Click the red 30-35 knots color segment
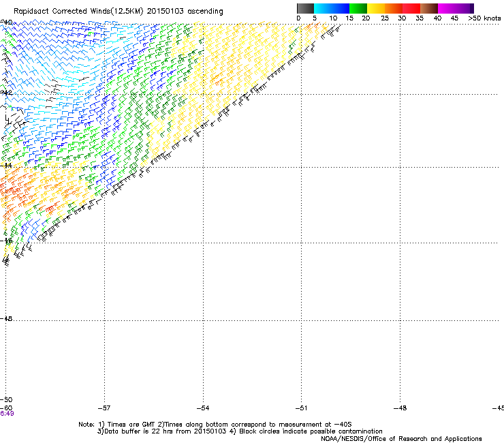 coord(411,8)
